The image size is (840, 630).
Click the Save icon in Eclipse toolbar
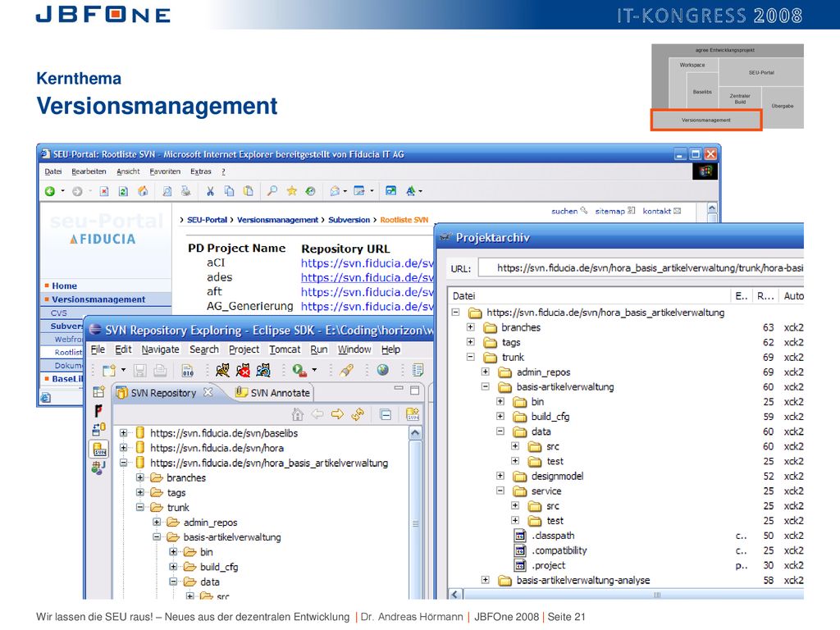139,370
